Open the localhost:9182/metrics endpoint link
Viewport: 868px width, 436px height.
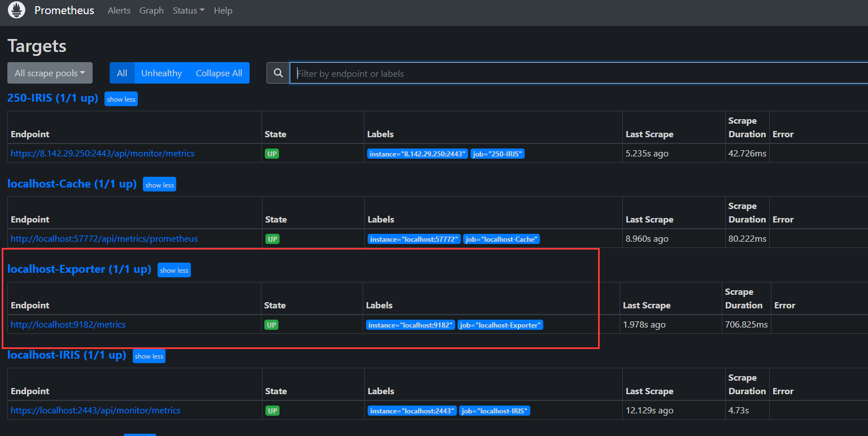pos(68,324)
